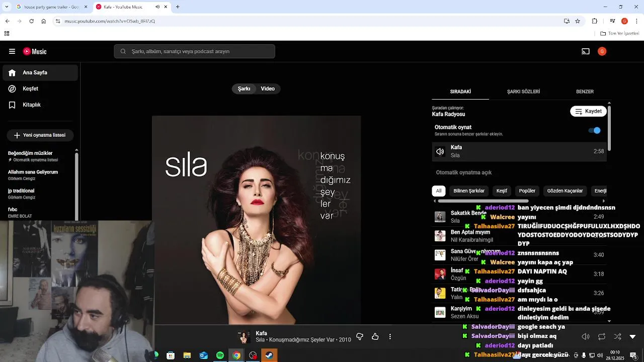
Task: Play Nilüfer Örer song thumbnail in queue
Action: [x=440, y=255]
